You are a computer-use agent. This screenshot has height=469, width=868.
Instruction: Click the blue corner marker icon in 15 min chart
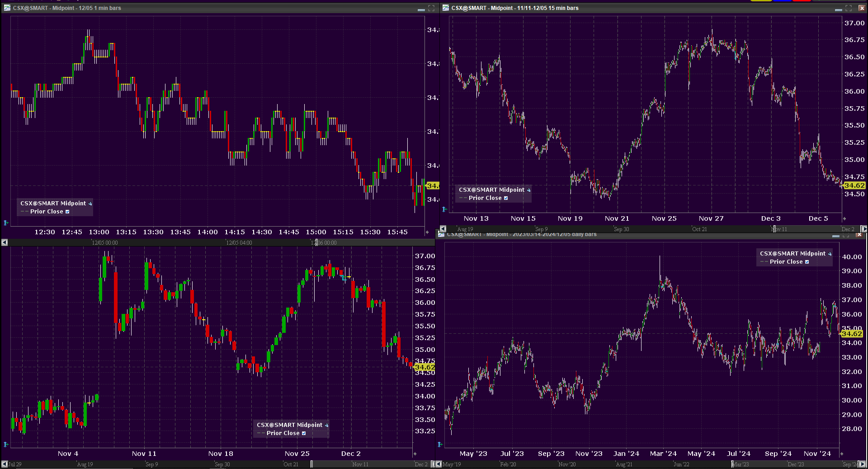[444, 209]
